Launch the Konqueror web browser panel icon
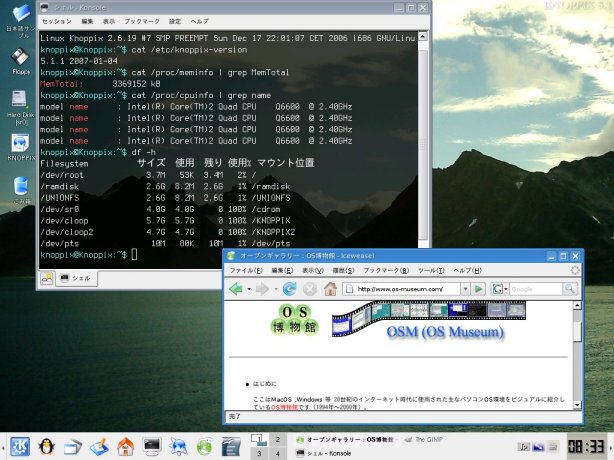This screenshot has width=614, height=460. [x=178, y=447]
